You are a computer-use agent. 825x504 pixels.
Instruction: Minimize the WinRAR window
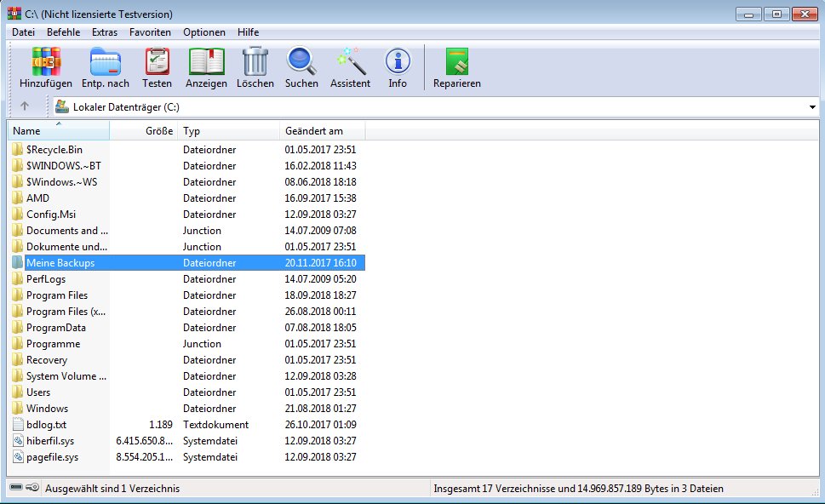click(748, 14)
